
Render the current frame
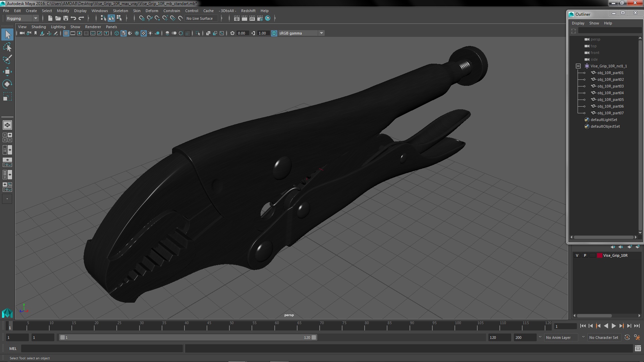(245, 18)
